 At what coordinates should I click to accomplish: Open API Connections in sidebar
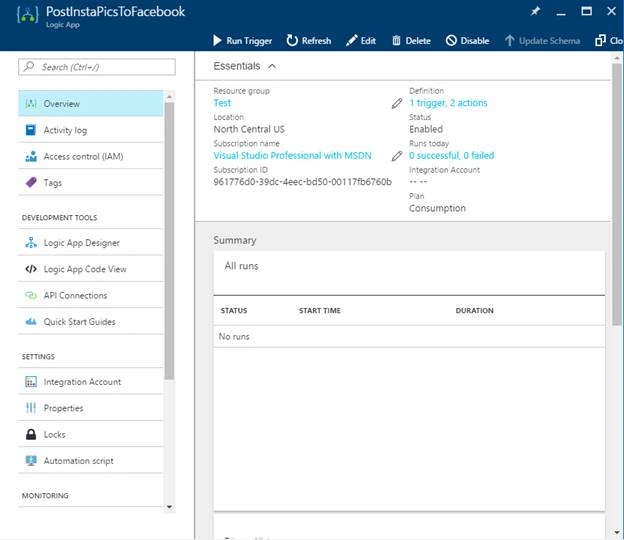(91, 295)
